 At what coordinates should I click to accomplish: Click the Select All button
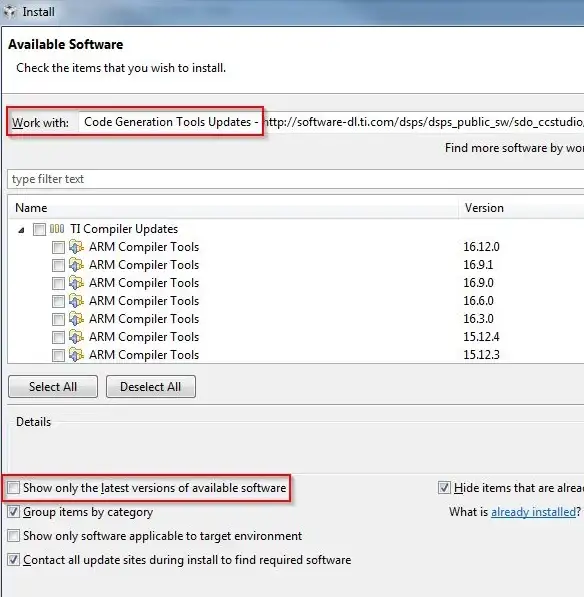[53, 386]
